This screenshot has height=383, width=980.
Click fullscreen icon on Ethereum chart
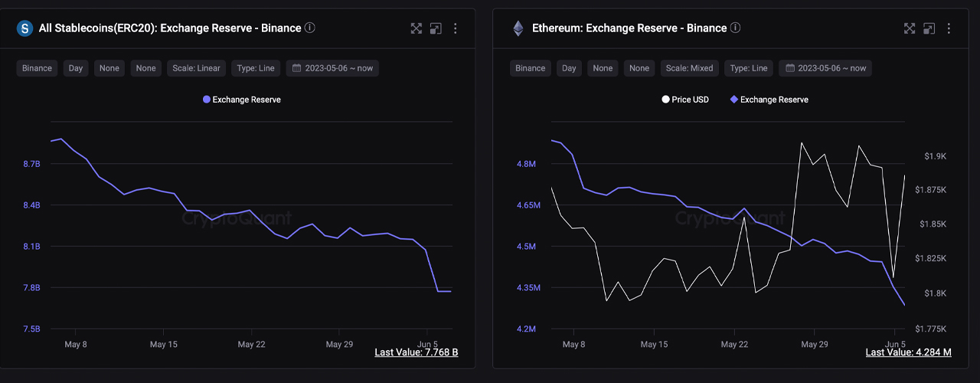910,28
